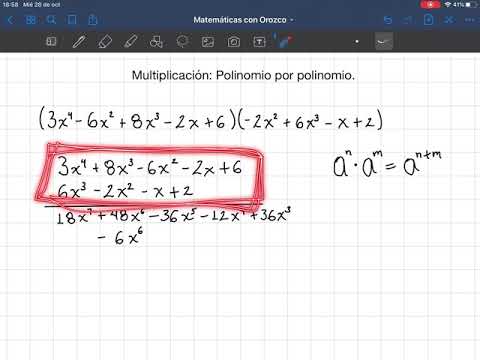
Task: Tap the screen recording indicator in status bar
Action: click(430, 5)
